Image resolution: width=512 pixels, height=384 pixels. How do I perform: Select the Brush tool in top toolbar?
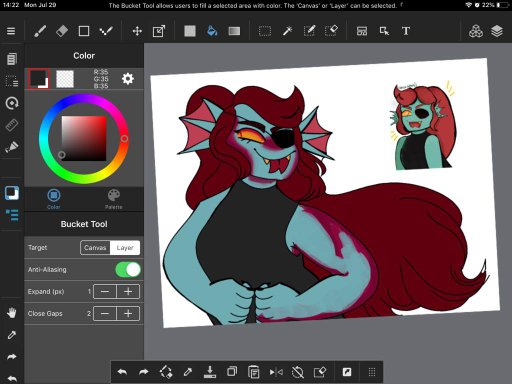point(40,31)
